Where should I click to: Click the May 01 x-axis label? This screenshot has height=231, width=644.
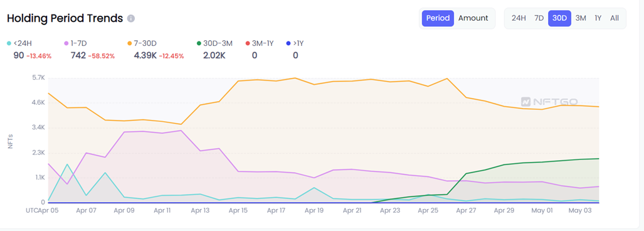click(542, 210)
